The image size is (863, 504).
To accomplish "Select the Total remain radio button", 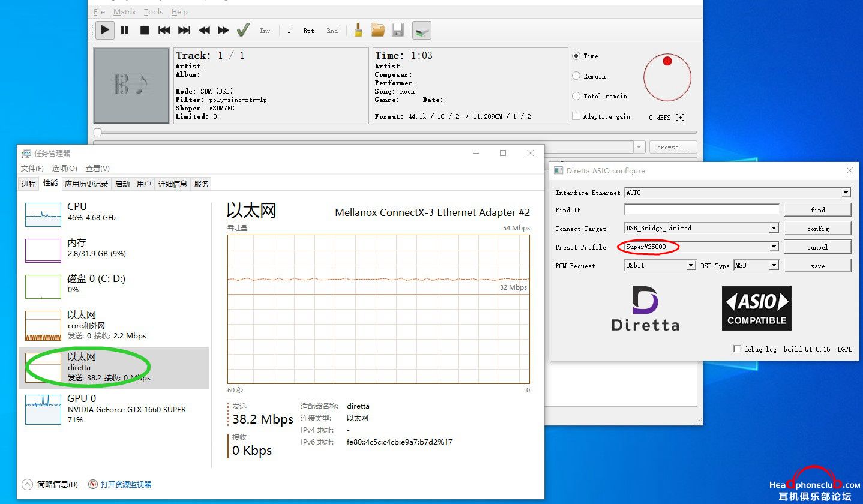I will pos(576,96).
